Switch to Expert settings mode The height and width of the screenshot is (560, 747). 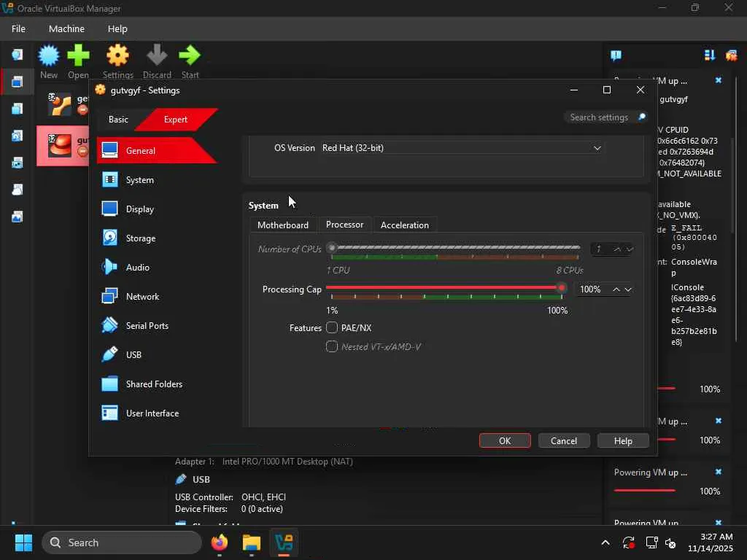175,120
